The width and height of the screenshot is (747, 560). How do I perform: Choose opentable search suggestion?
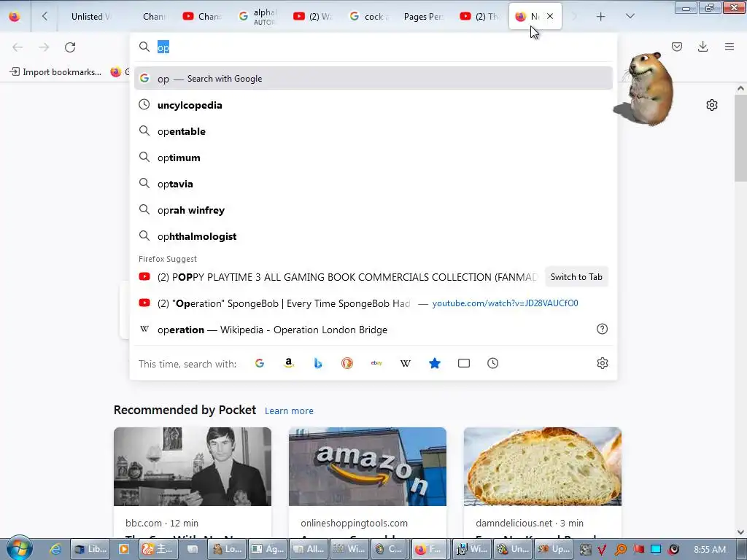(x=373, y=131)
